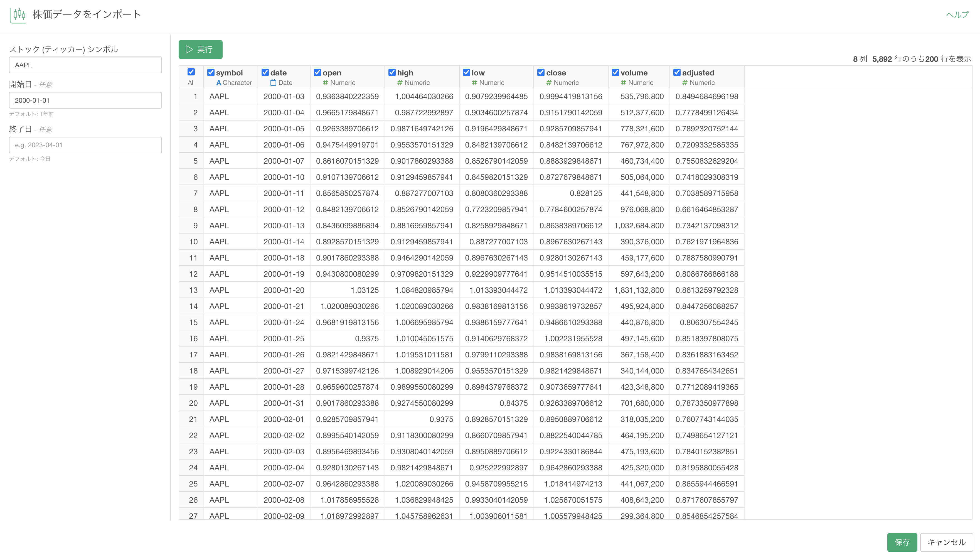Click the high column header name
Screen dimensions: 980x560
[405, 73]
